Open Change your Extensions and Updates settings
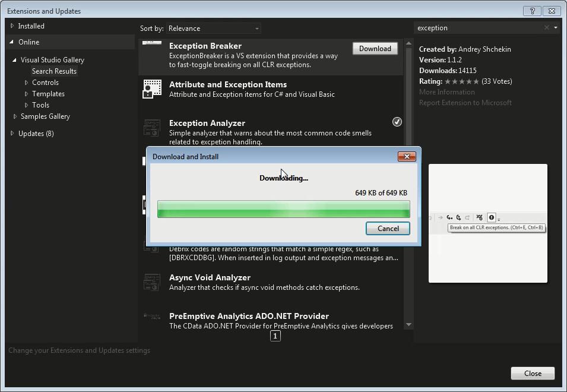 (x=79, y=350)
